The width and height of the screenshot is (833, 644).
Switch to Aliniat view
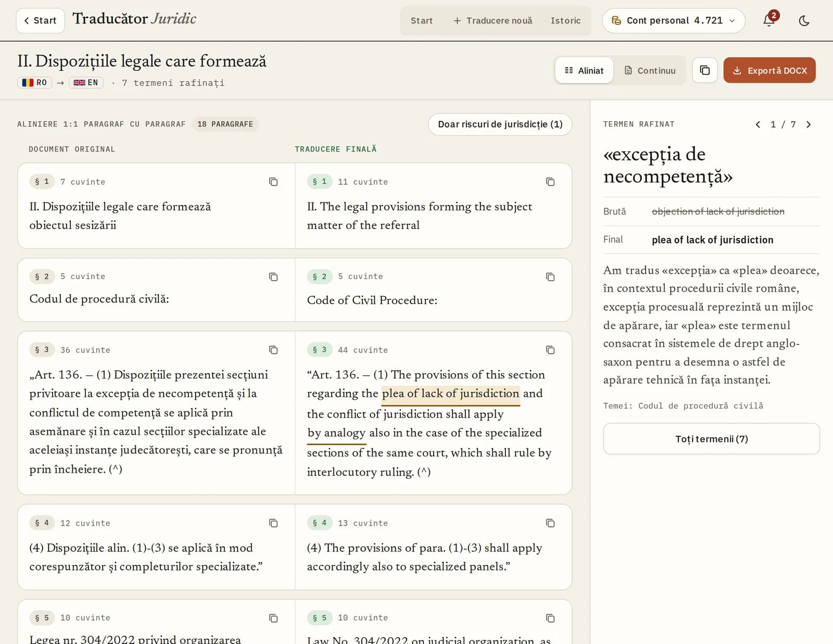click(584, 70)
